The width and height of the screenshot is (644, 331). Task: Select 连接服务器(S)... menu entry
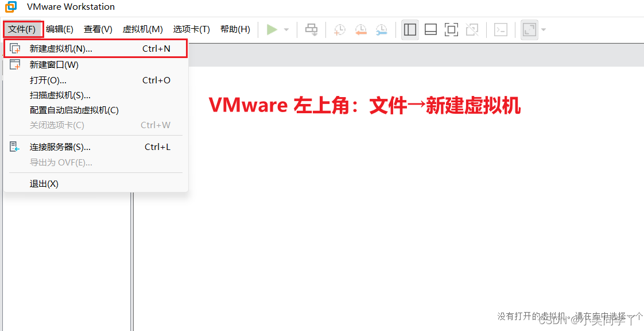[x=95, y=147]
